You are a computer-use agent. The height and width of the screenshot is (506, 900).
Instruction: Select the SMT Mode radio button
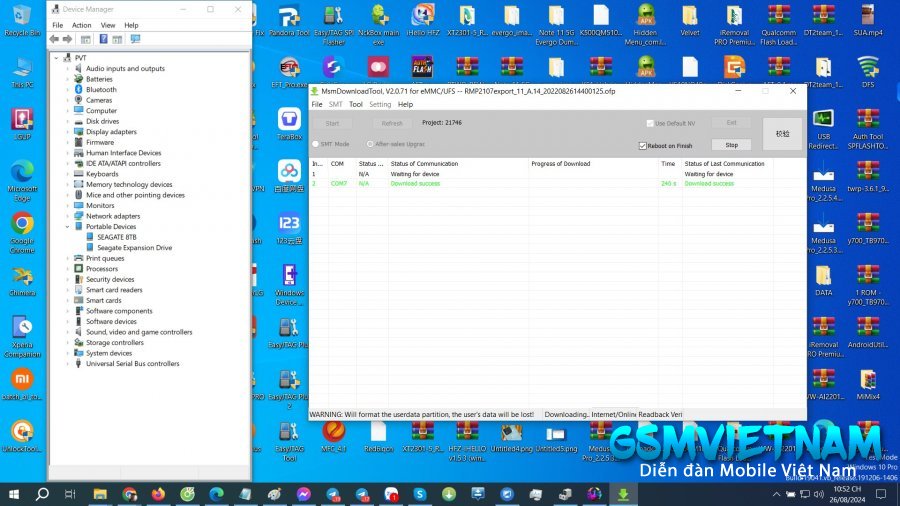315,144
